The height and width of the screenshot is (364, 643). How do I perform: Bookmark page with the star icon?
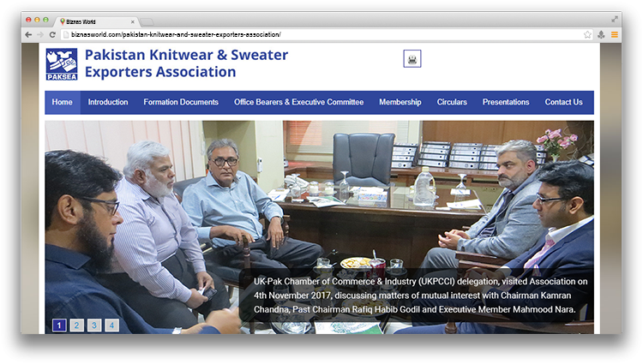[x=587, y=34]
